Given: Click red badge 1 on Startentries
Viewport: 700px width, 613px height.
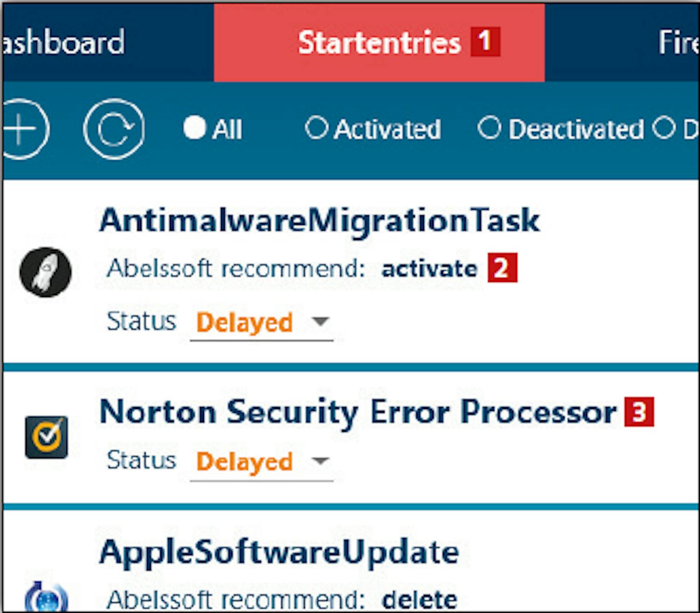Looking at the screenshot, I should 485,42.
